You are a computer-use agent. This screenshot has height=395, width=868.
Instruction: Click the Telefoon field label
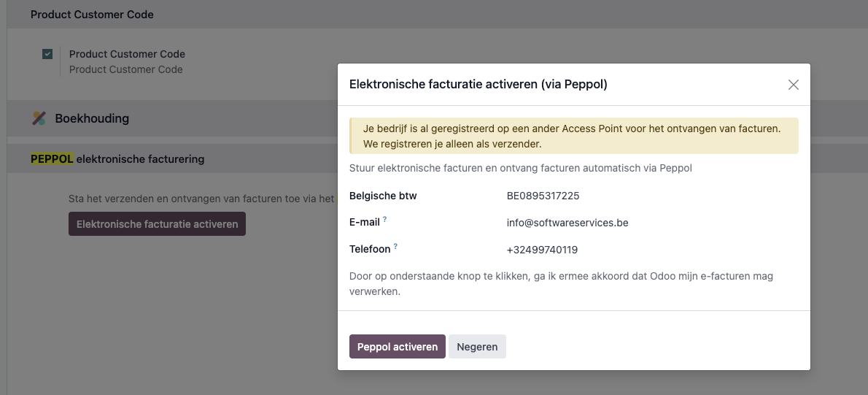(370, 250)
